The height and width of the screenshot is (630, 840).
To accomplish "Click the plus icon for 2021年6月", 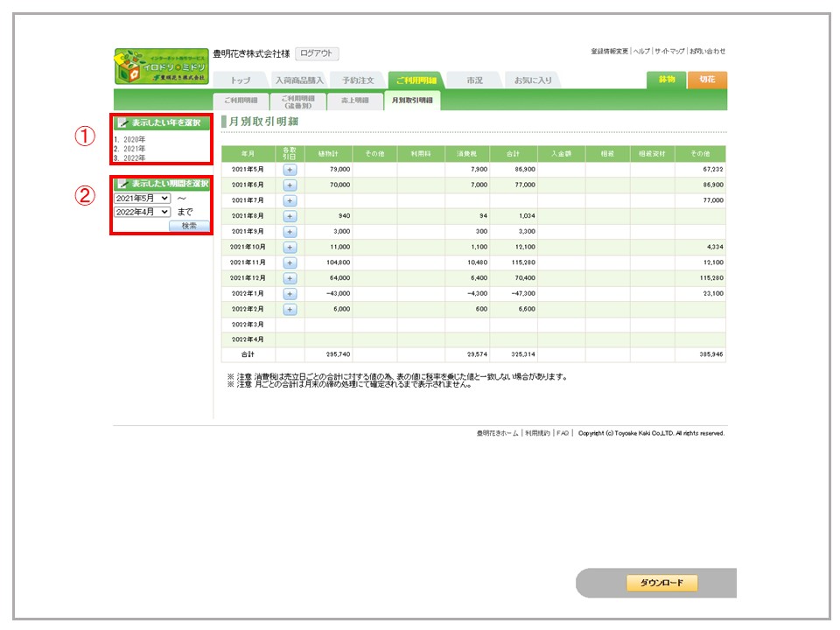I will coord(290,185).
